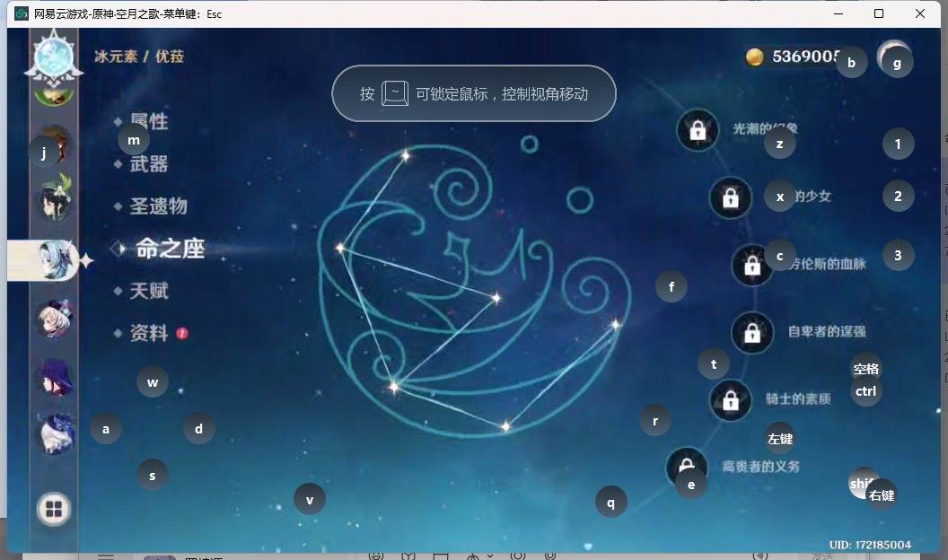Tap the virtual '2' key button
Image resolution: width=948 pixels, height=560 pixels.
898,196
